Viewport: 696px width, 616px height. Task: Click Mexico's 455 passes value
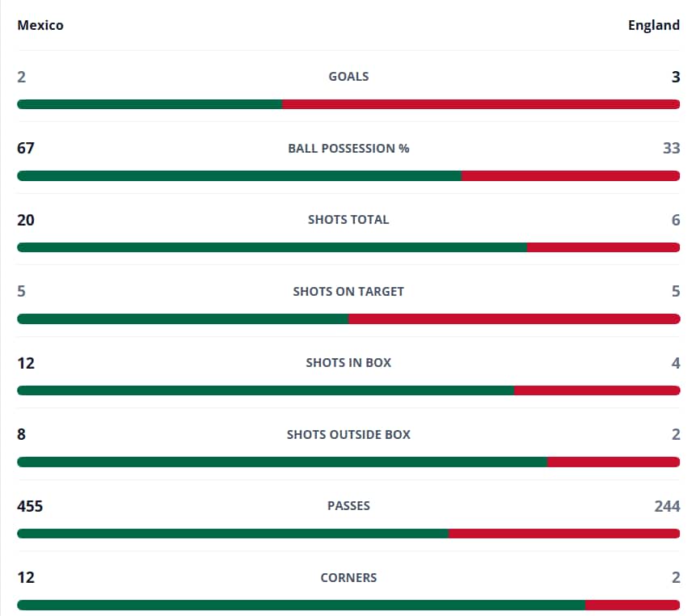(30, 506)
